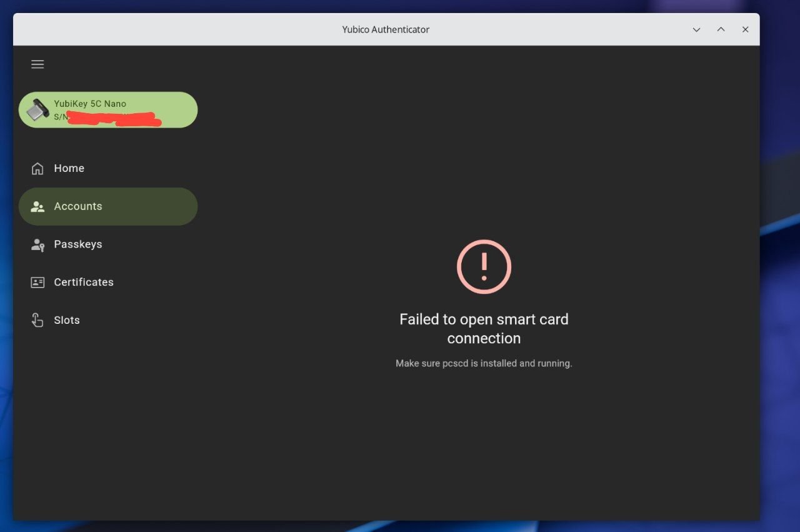Open the Slots label in sidebar
The width and height of the screenshot is (800, 532).
67,321
